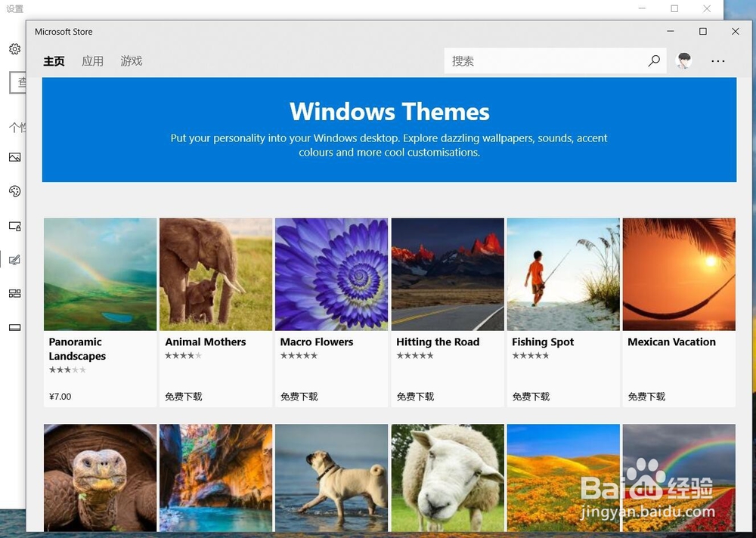
Task: Open the user account avatar menu
Action: pos(683,60)
